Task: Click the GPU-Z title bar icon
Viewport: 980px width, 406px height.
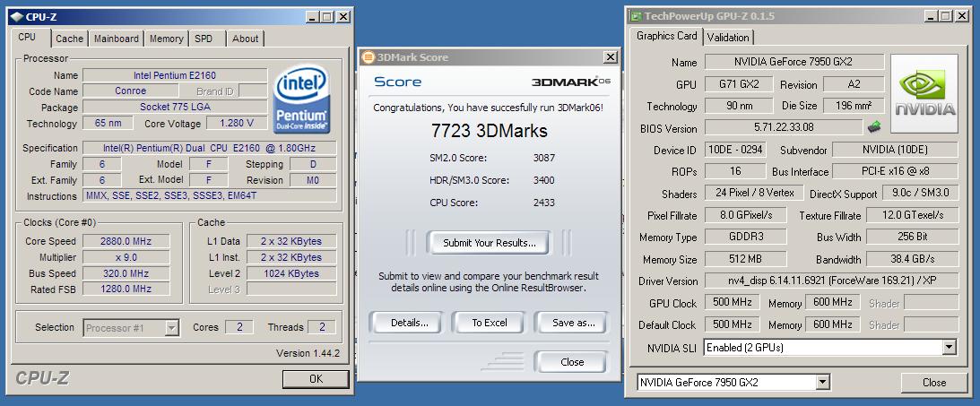Action: 636,15
